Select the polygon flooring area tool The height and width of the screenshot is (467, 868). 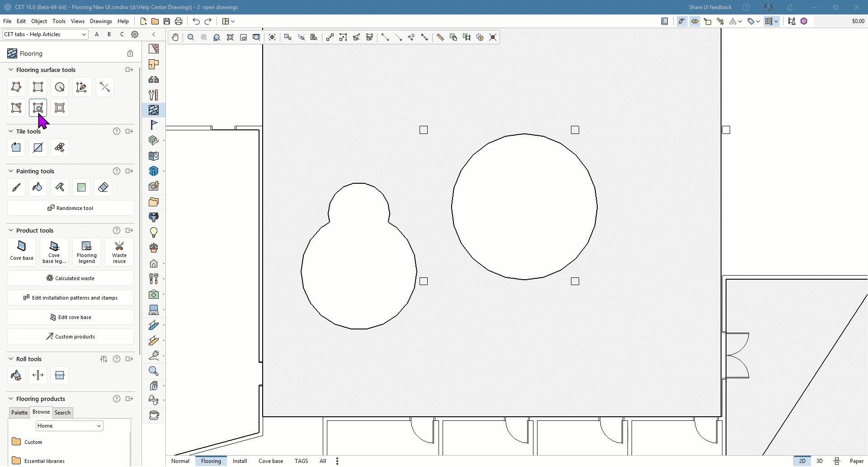tap(16, 87)
